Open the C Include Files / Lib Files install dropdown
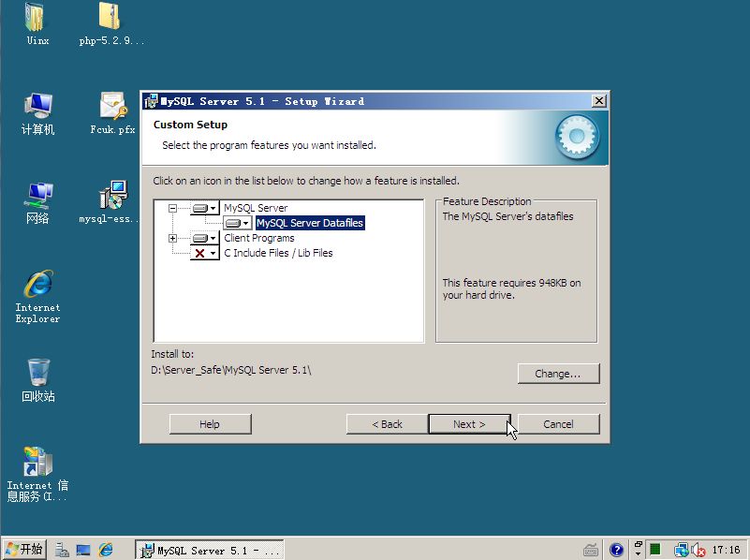This screenshot has width=750, height=560. click(205, 253)
